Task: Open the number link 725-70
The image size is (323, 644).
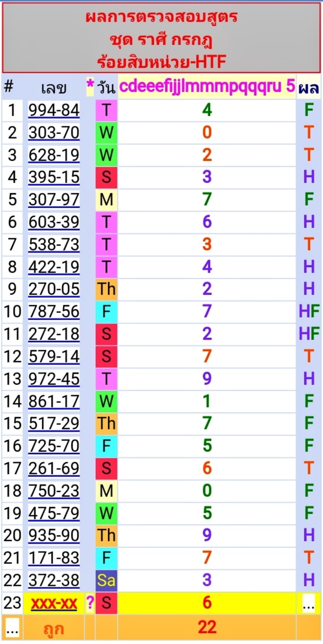Action: (54, 446)
